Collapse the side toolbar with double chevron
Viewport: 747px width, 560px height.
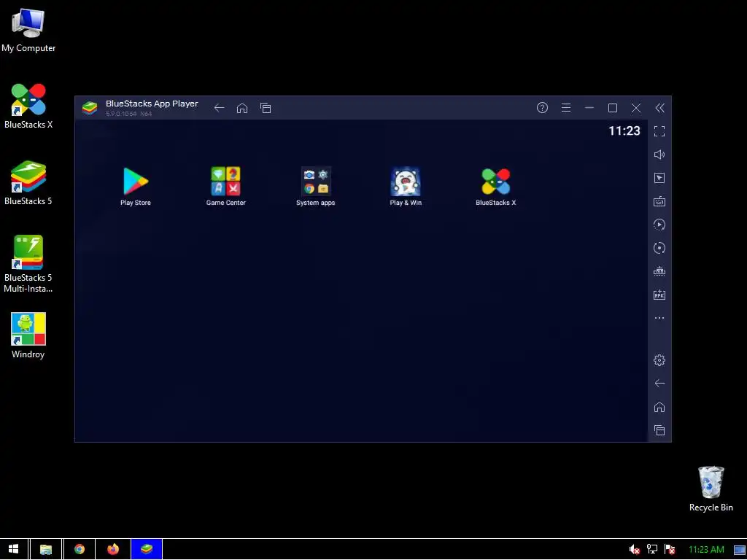pos(659,108)
